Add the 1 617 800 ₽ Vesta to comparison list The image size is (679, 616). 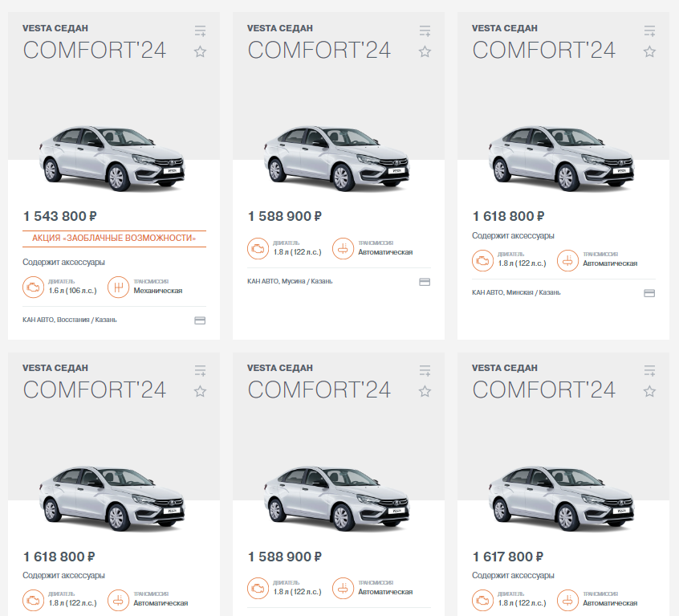[649, 371]
